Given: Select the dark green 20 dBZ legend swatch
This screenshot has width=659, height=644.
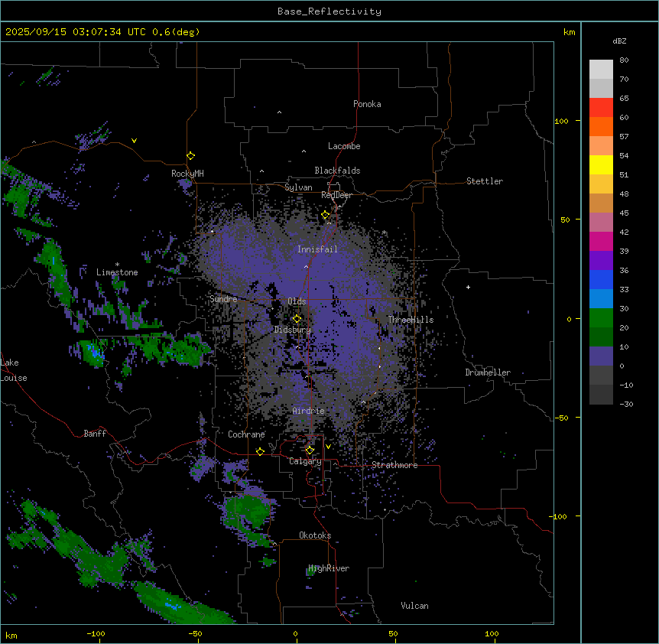Looking at the screenshot, I should [x=601, y=337].
